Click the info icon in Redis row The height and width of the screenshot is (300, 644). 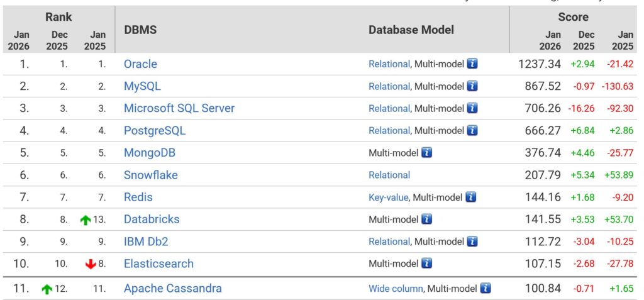click(x=471, y=197)
